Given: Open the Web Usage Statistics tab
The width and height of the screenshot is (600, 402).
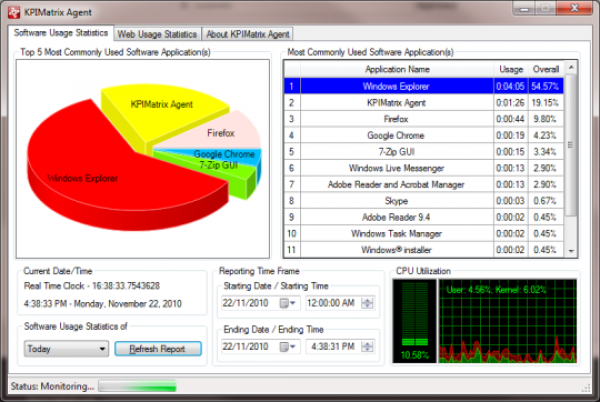Looking at the screenshot, I should tap(157, 34).
